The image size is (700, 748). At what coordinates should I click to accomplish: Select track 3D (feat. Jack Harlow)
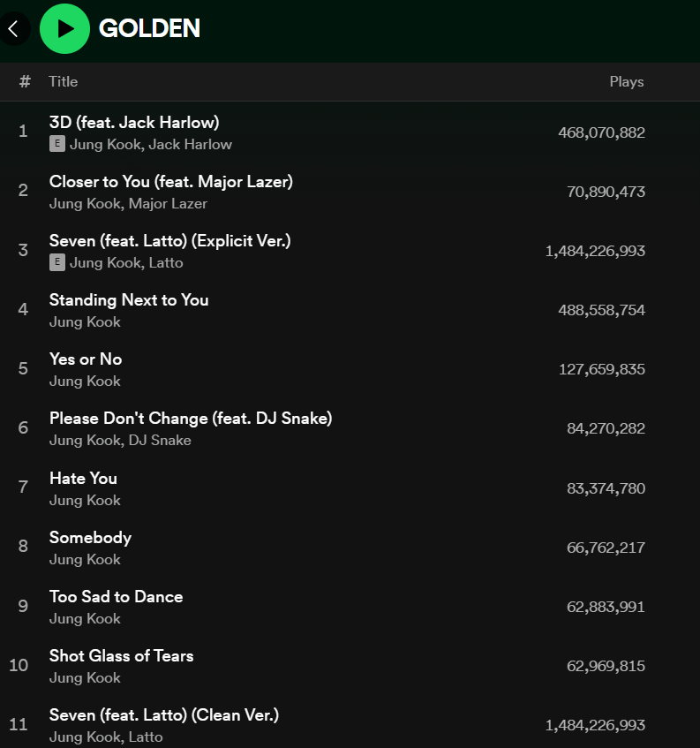[134, 123]
